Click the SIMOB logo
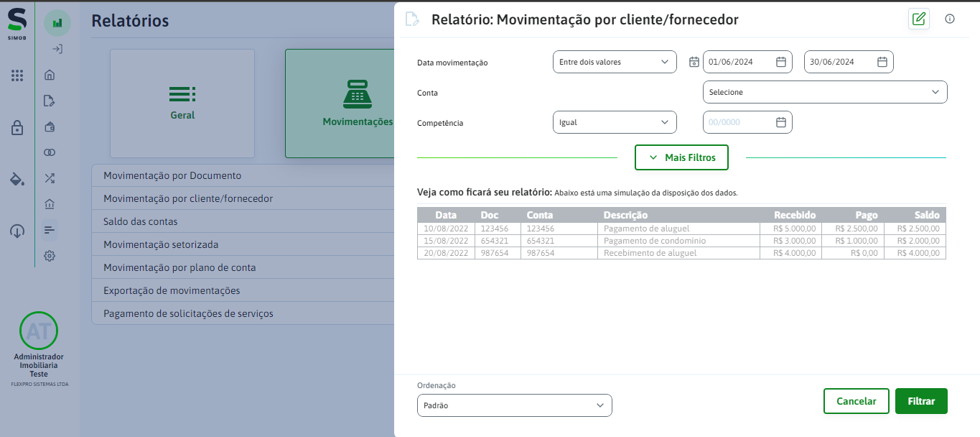 [x=17, y=24]
